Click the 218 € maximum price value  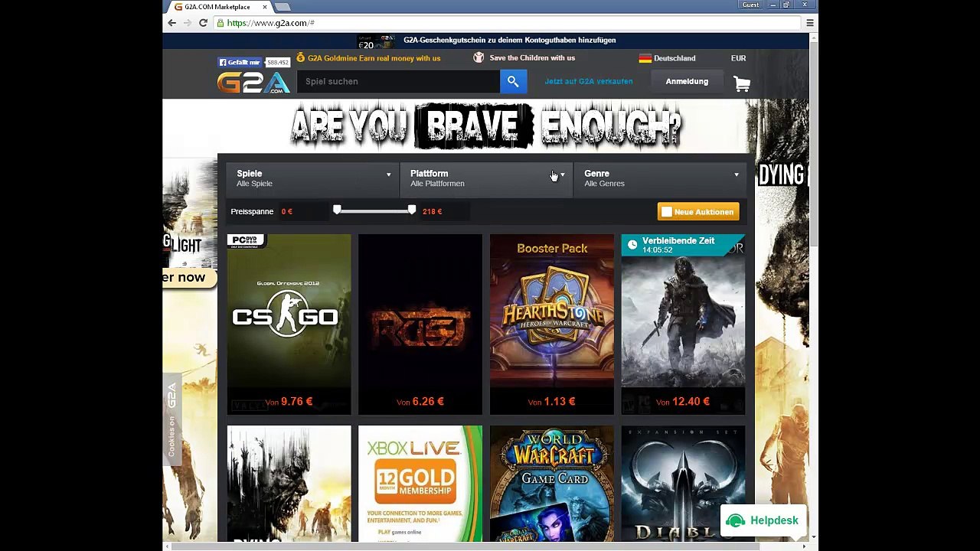pos(433,211)
